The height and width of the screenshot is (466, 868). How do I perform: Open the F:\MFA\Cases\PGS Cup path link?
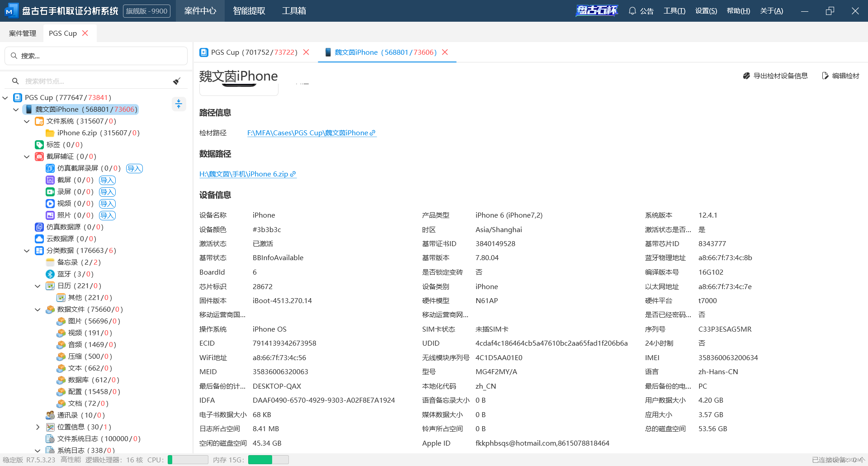tap(311, 133)
